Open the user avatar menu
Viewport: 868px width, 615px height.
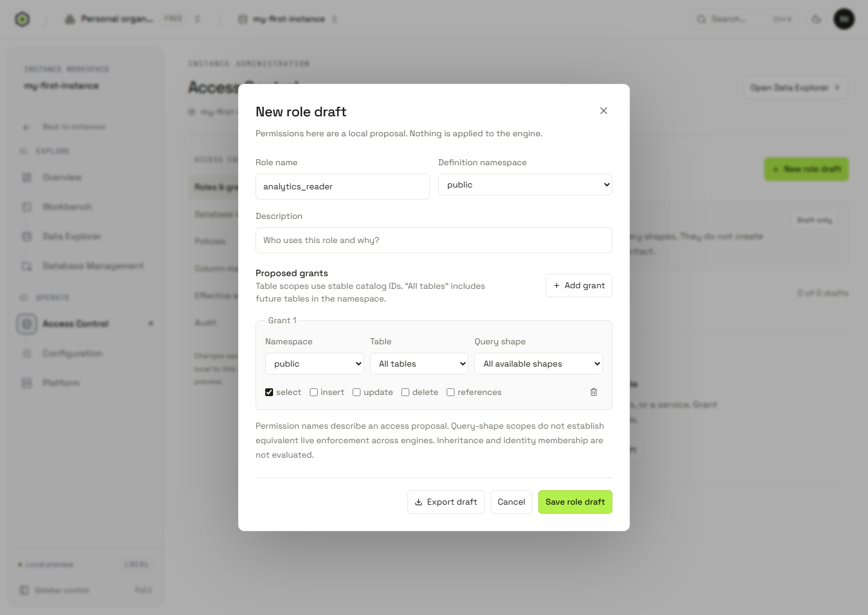844,19
